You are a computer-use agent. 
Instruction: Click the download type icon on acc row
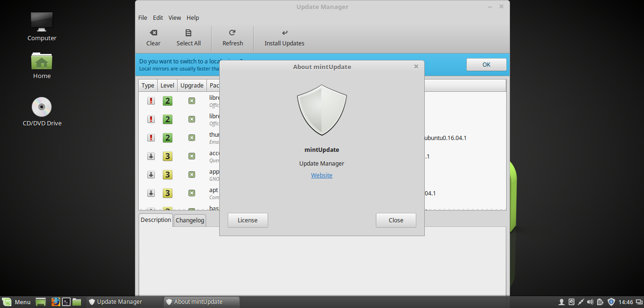pos(151,156)
